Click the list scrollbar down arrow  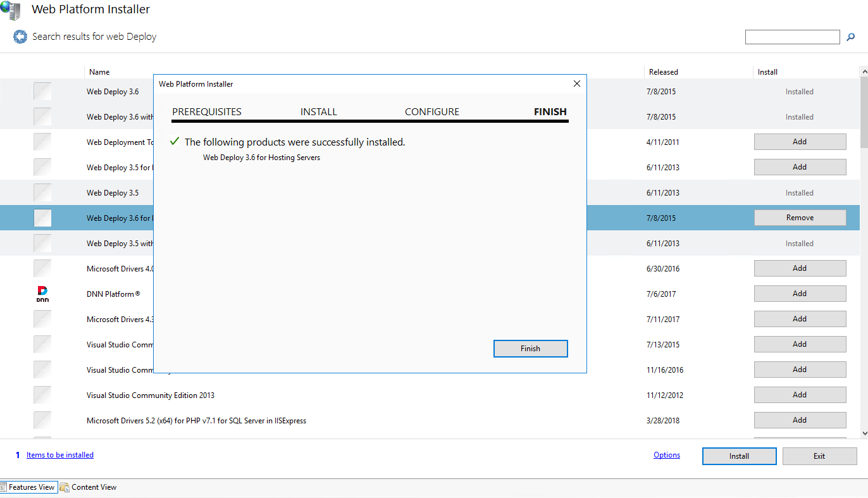[x=864, y=433]
